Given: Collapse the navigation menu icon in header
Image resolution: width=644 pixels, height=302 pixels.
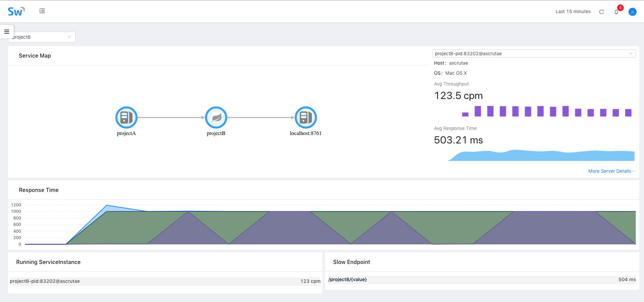Looking at the screenshot, I should click(42, 11).
